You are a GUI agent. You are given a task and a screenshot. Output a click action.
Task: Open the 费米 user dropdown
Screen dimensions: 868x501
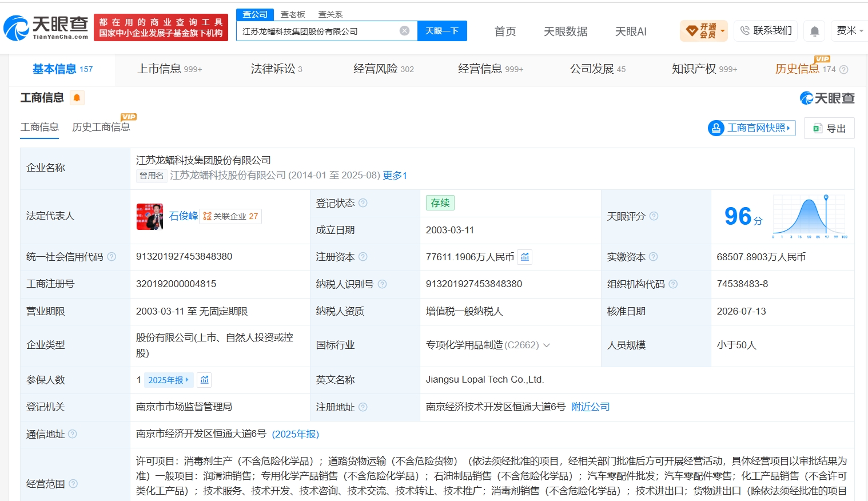click(x=850, y=31)
